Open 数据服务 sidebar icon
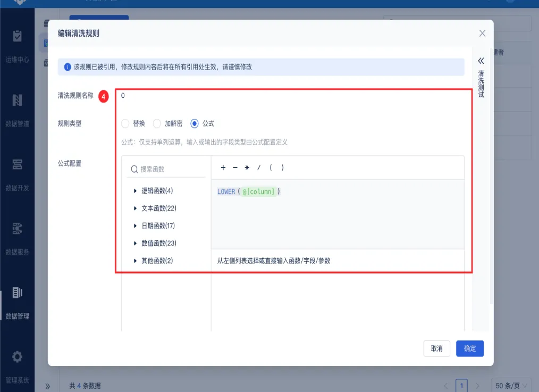 (x=17, y=228)
